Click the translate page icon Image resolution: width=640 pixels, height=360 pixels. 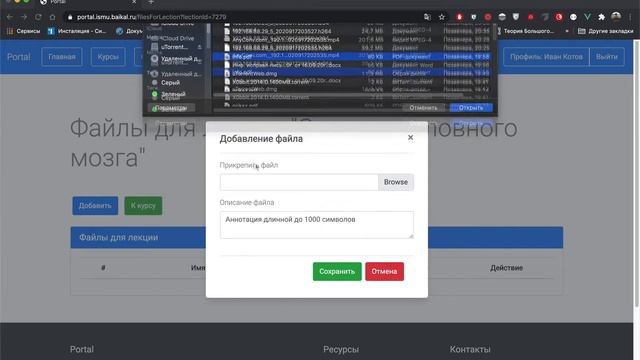pos(427,17)
